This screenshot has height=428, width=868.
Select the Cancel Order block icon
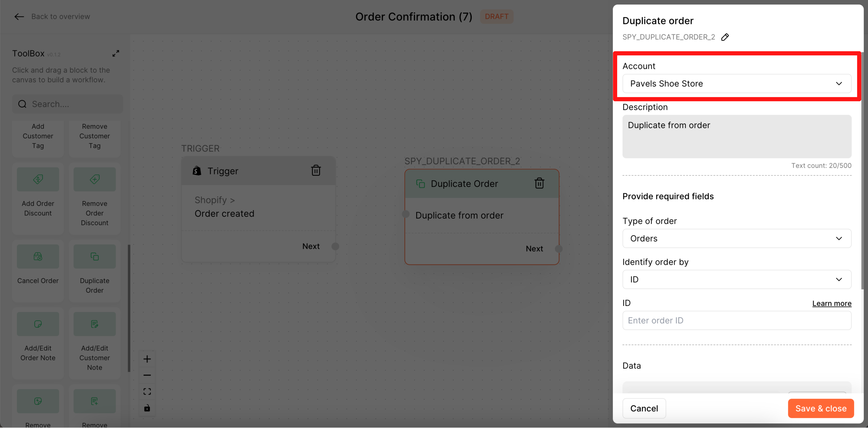38,257
